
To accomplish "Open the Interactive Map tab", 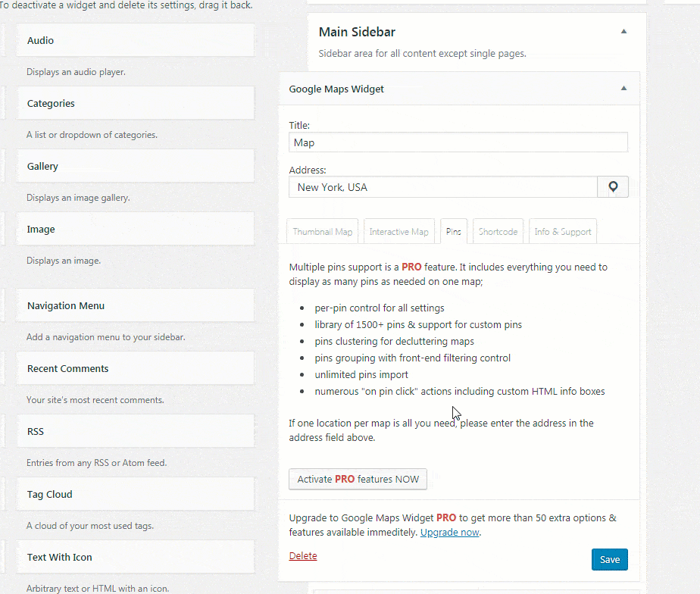I will pyautogui.click(x=398, y=231).
